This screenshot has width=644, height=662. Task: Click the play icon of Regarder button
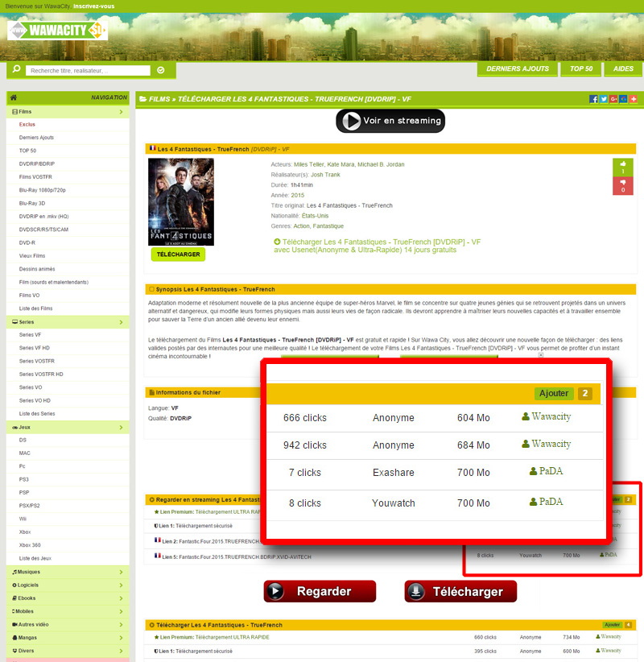click(275, 591)
